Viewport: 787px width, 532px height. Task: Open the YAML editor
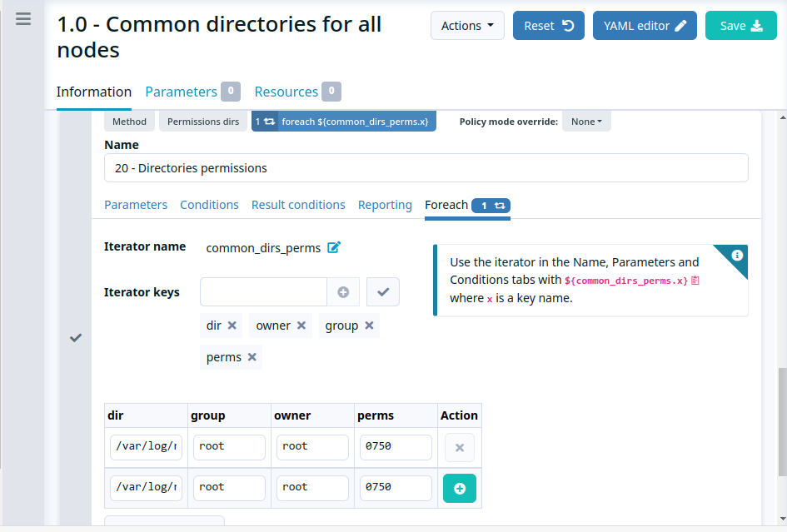point(645,26)
